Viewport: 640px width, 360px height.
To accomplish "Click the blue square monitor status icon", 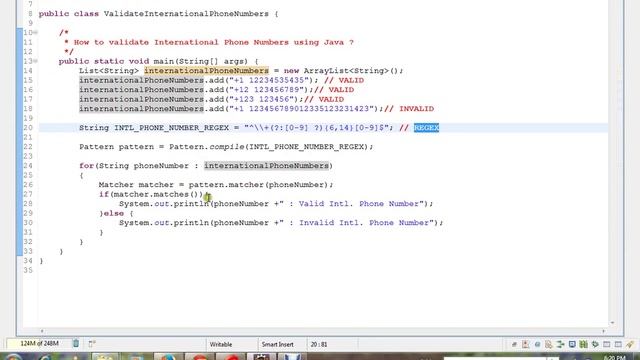I will coord(572,344).
